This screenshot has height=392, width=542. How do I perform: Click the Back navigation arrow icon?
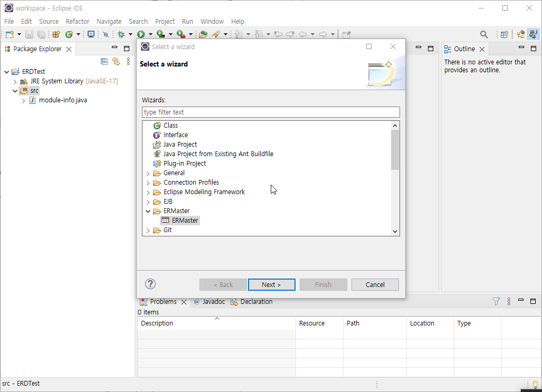[x=303, y=34]
